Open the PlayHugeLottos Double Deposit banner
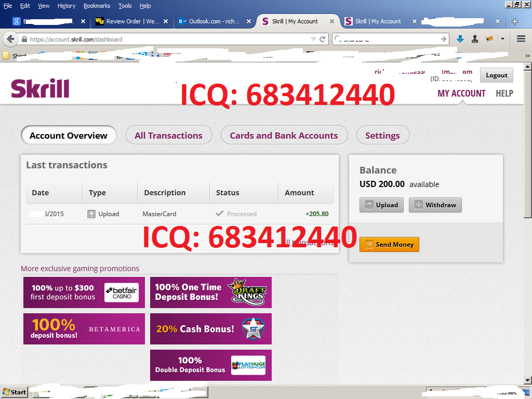 click(x=211, y=365)
